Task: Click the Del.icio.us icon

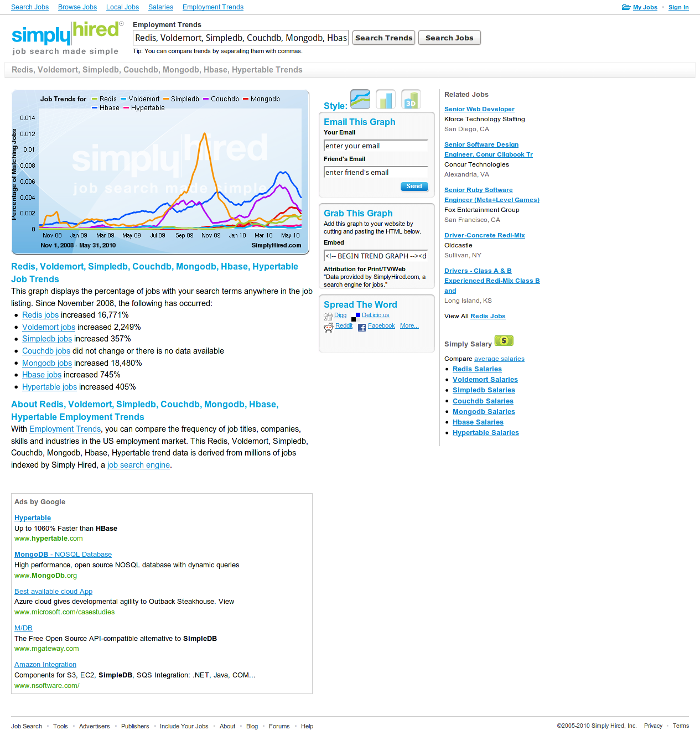Action: (356, 317)
